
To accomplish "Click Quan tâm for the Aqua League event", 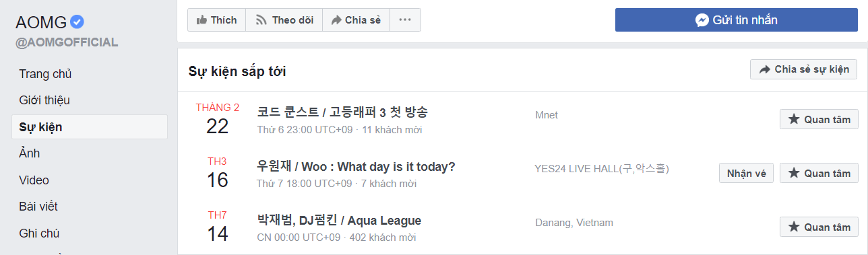I will (x=819, y=227).
